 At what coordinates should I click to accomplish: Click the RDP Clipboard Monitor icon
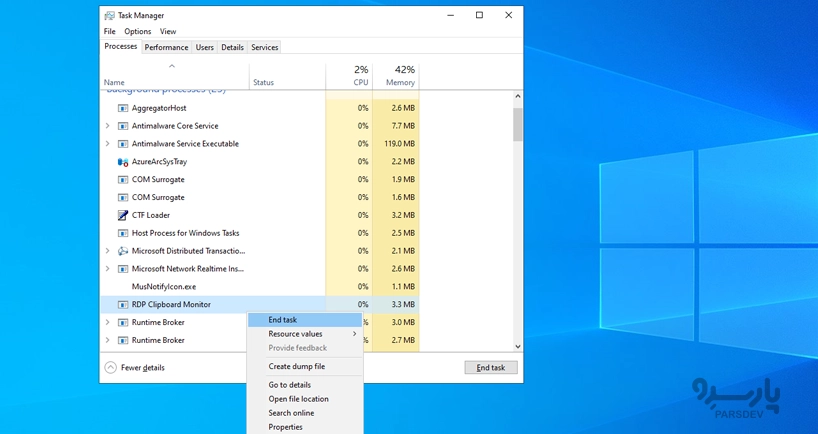pos(123,304)
